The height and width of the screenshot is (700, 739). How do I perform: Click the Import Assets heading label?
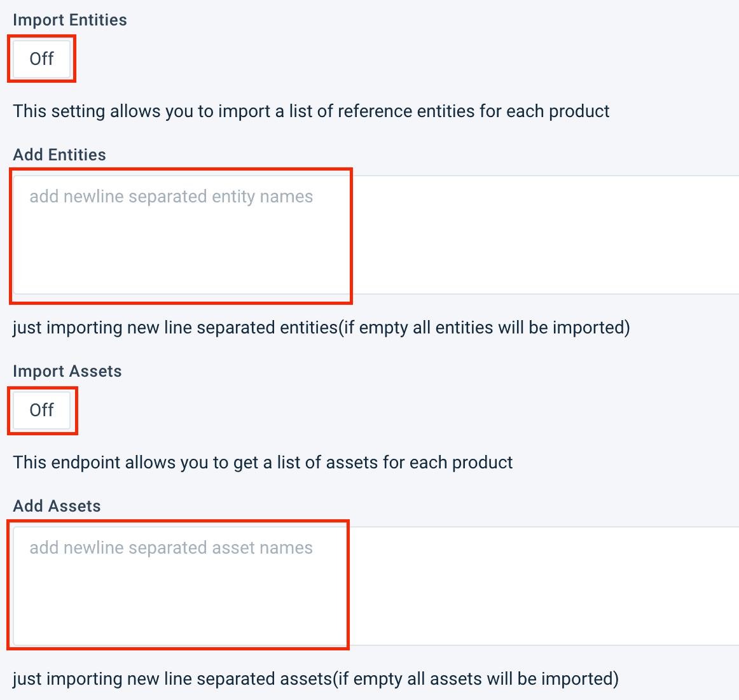point(67,372)
